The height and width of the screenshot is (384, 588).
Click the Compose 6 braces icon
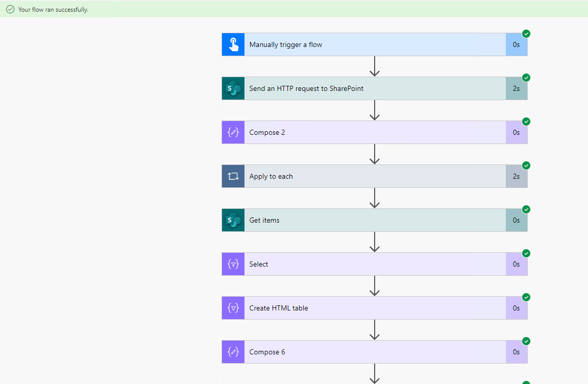pyautogui.click(x=233, y=352)
